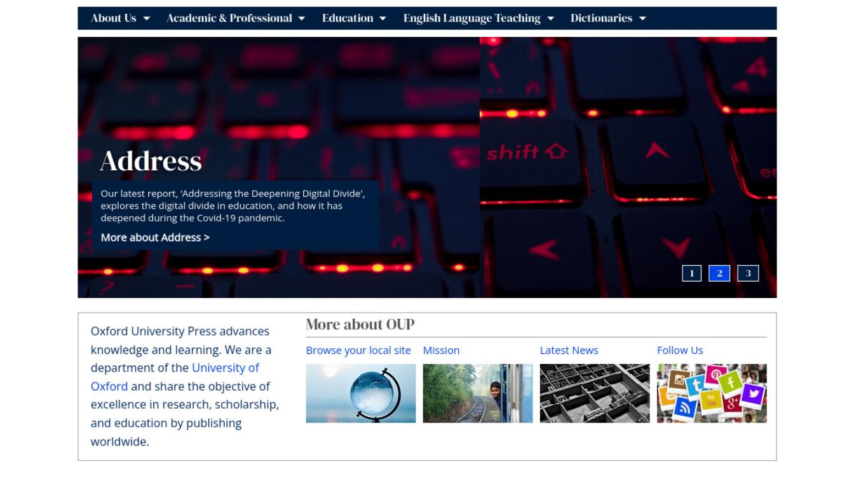
Task: Open the Mission link
Action: tap(441, 350)
